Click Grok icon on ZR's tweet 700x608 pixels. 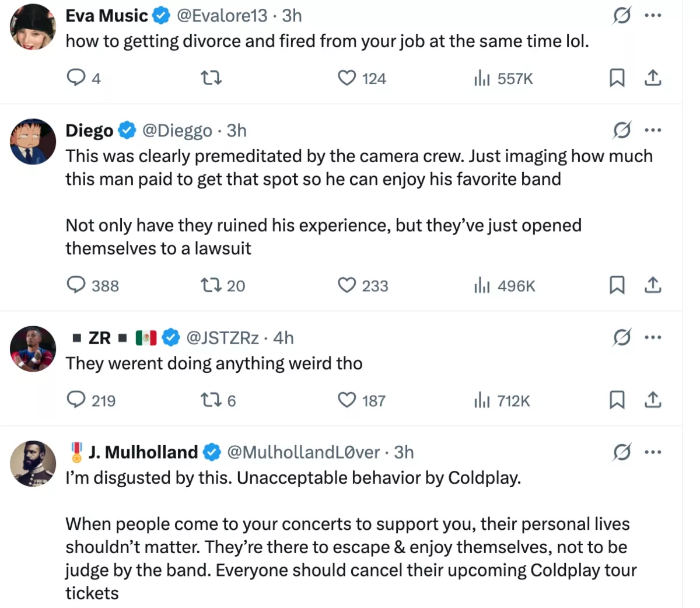(x=622, y=337)
